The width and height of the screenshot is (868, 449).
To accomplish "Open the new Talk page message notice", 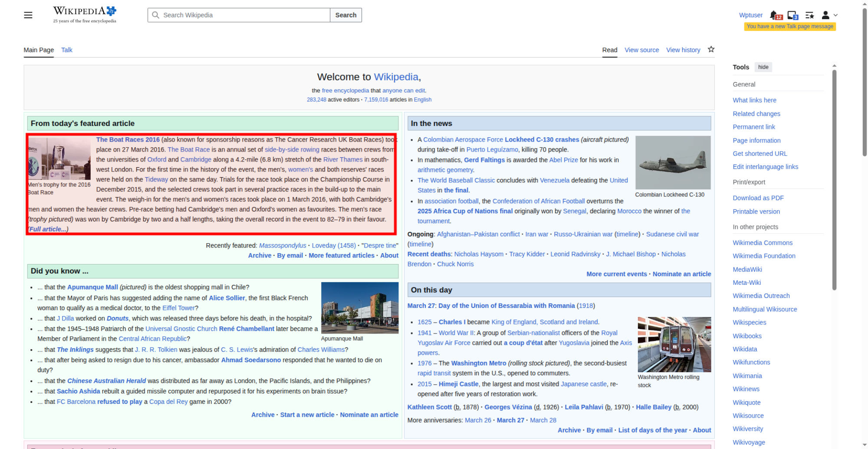I will [790, 26].
